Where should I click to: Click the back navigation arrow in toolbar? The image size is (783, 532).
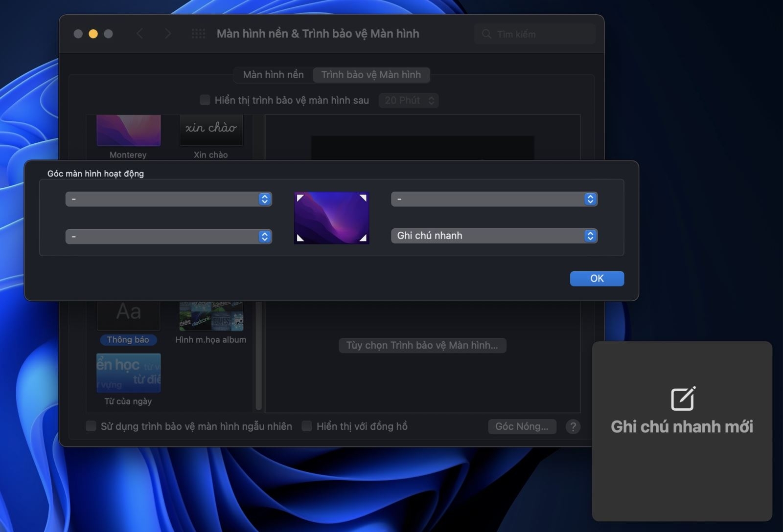pyautogui.click(x=139, y=34)
